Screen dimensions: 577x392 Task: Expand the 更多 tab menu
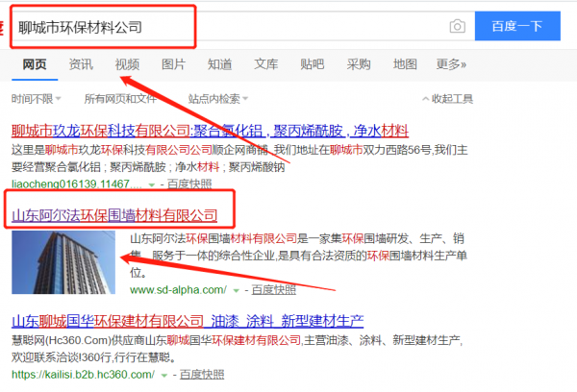pyautogui.click(x=451, y=64)
